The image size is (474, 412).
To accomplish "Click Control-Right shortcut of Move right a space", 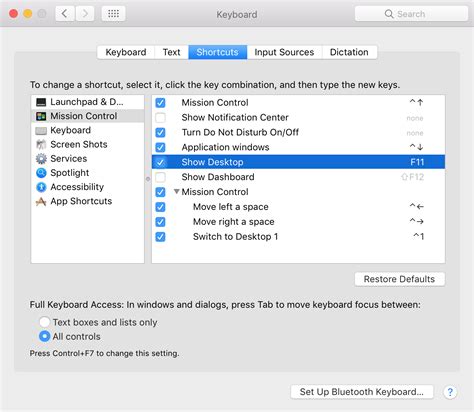I will (x=417, y=221).
